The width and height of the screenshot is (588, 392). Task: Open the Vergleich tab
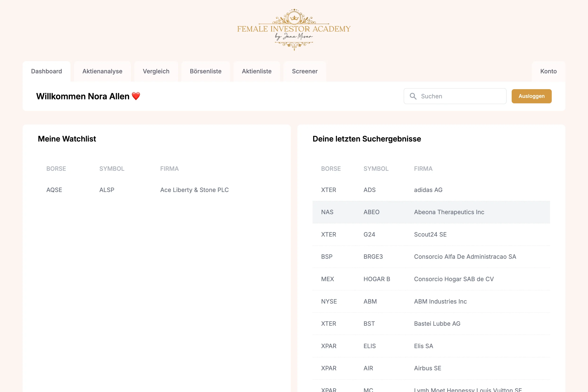pos(156,71)
